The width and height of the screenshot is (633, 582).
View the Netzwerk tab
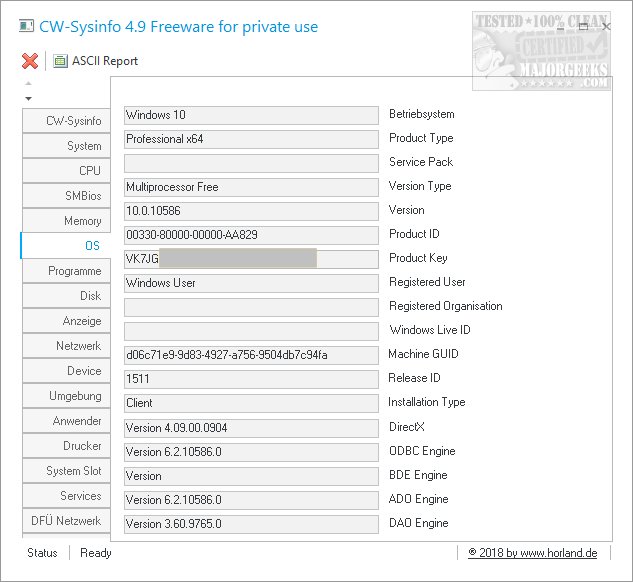click(x=66, y=346)
